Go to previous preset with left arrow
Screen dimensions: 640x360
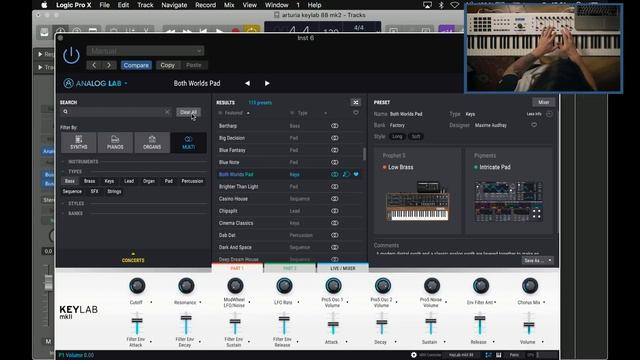pos(247,83)
